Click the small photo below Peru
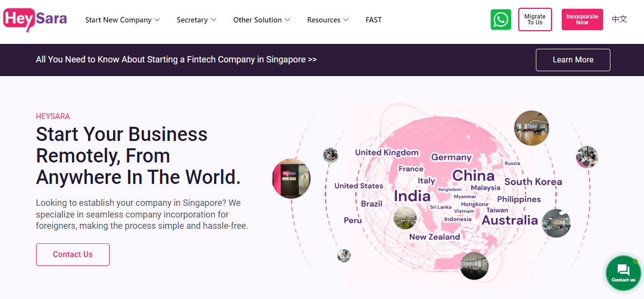The image size is (644, 299). pyautogui.click(x=344, y=256)
